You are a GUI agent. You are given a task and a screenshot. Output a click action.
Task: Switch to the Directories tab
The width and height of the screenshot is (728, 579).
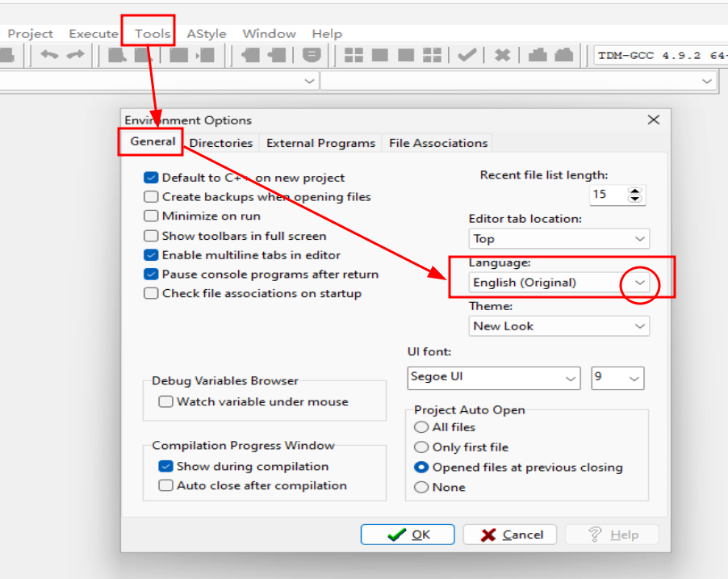tap(221, 143)
